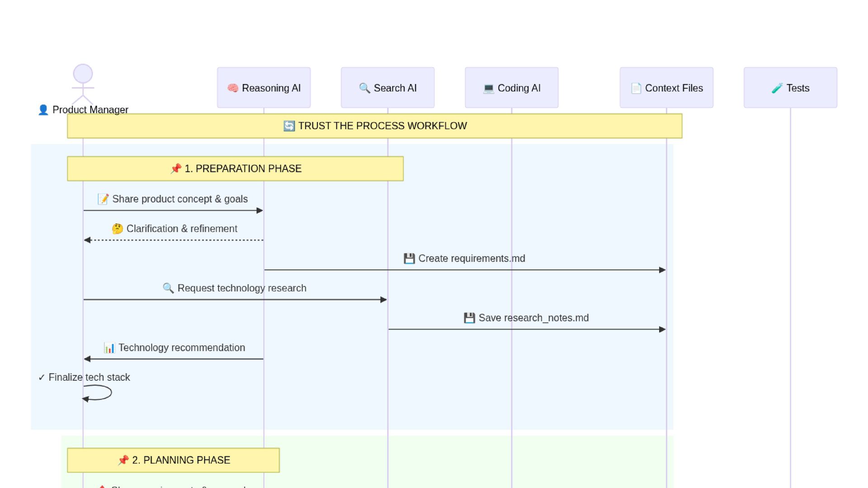Click the 2. PLANNING PHASE note
Viewport: 868px width, 488px height.
tap(174, 460)
